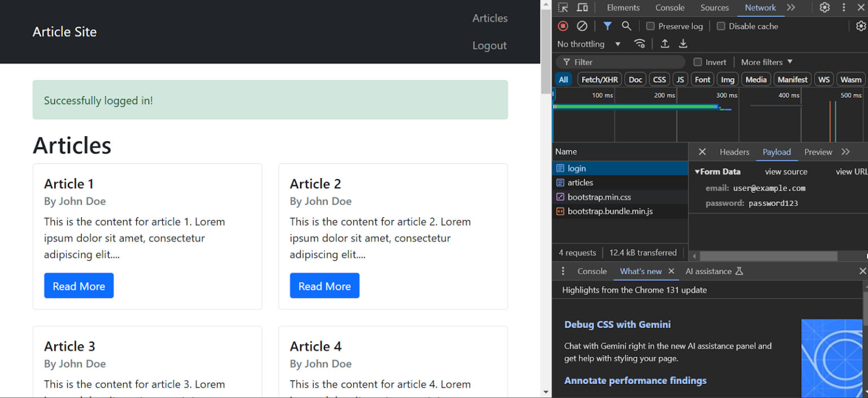Click Read More on Article 1
This screenshot has width=868, height=398.
[79, 285]
